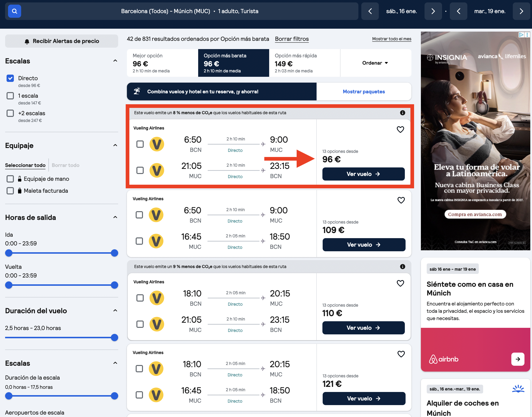Check the Maleta facturada baggage option

click(10, 191)
